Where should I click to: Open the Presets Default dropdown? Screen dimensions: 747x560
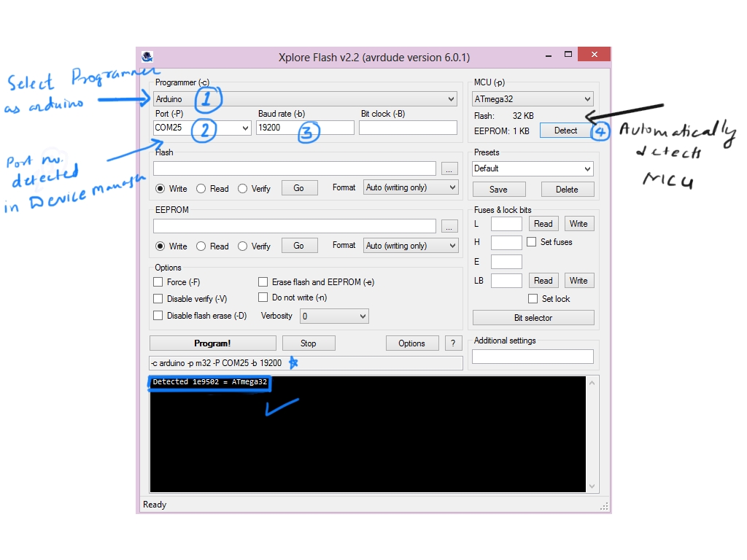(533, 168)
